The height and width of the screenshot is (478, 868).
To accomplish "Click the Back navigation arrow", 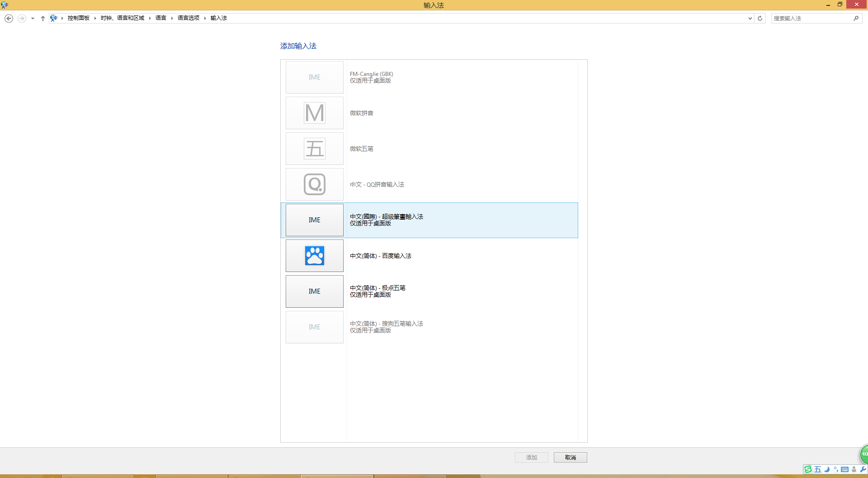I will click(9, 19).
